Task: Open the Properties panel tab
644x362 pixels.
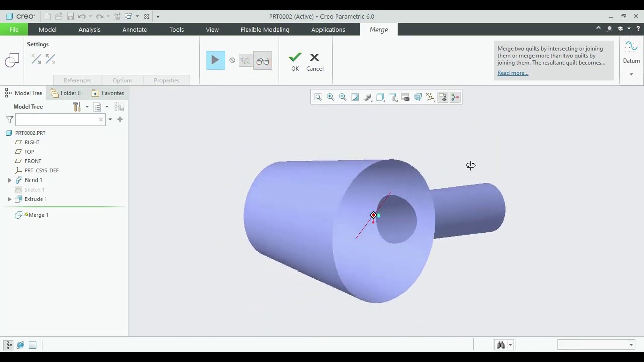Action: click(167, 80)
